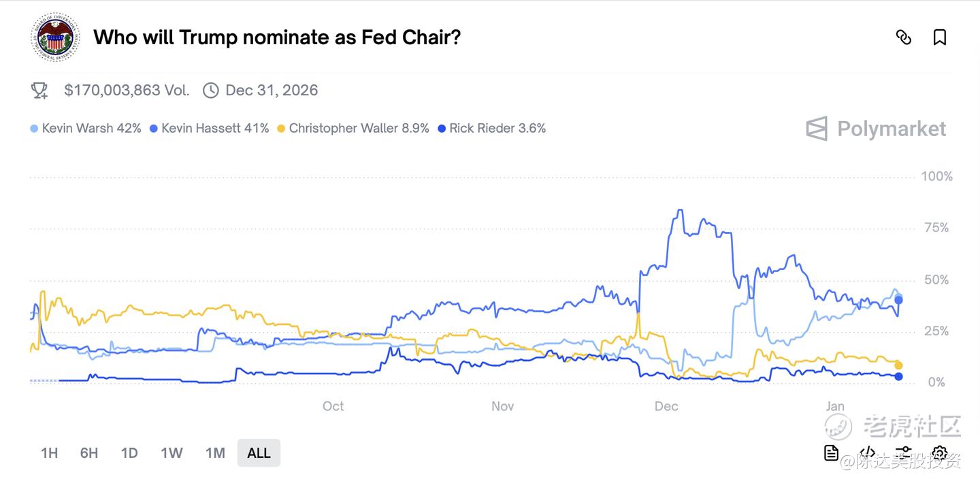Select the 1H time range

(49, 453)
